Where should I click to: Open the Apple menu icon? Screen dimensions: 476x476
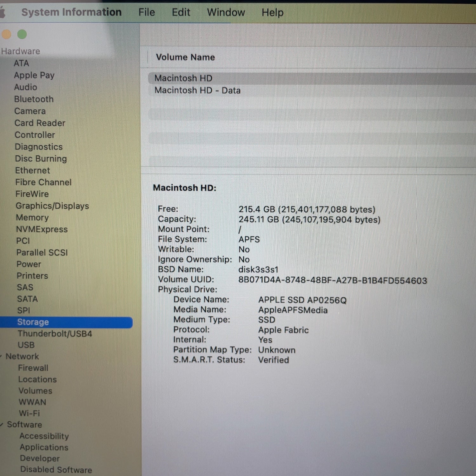pyautogui.click(x=3, y=12)
